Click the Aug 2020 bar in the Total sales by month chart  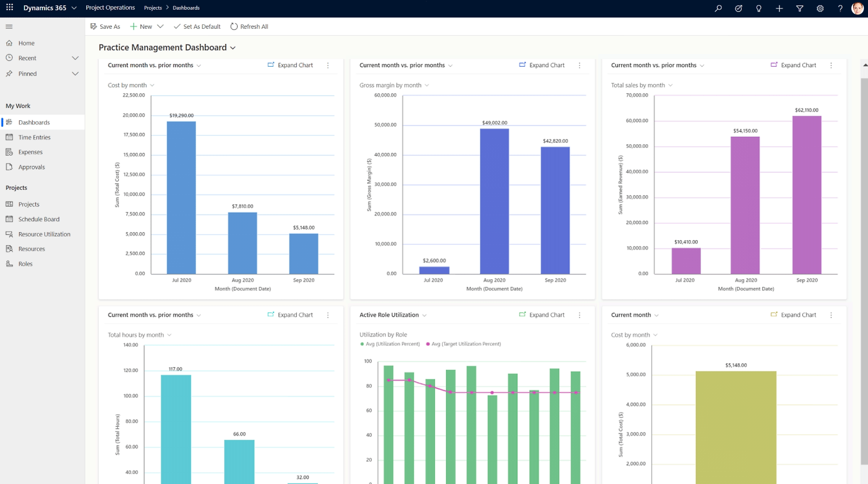(745, 205)
